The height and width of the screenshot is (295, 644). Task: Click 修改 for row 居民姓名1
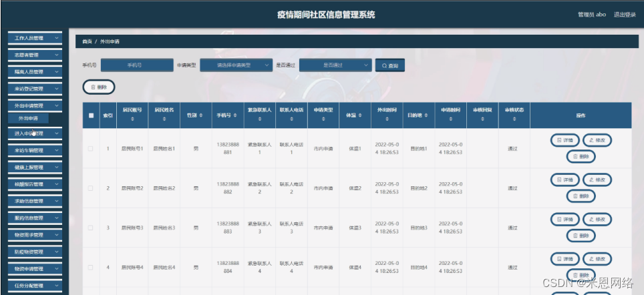597,140
